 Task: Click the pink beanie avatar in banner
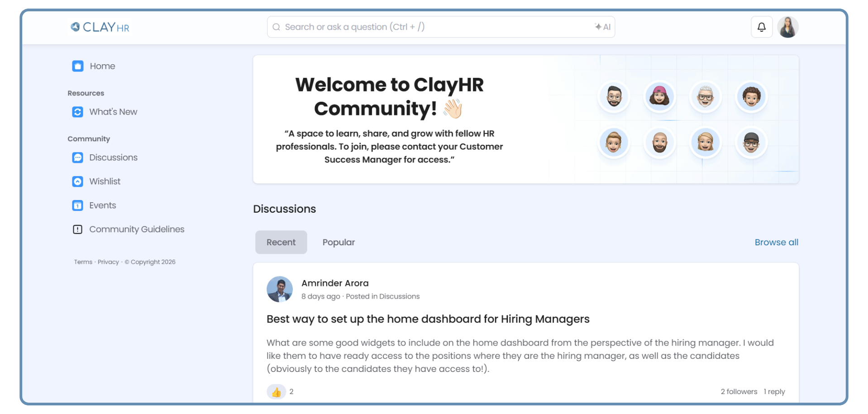(659, 96)
